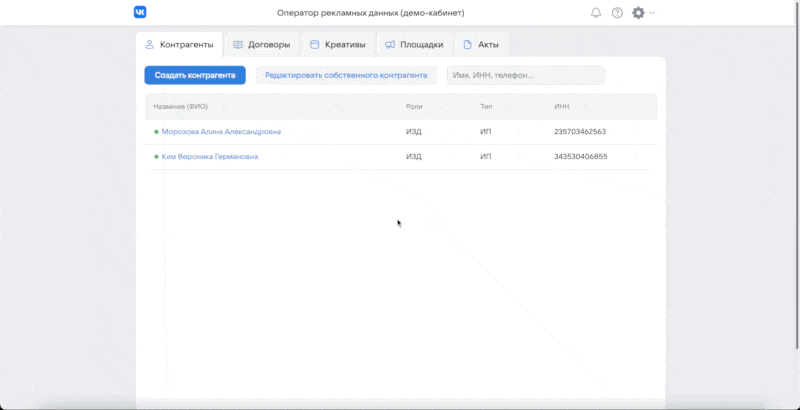
Task: Click green status dot beside Морозова
Action: [x=156, y=132]
